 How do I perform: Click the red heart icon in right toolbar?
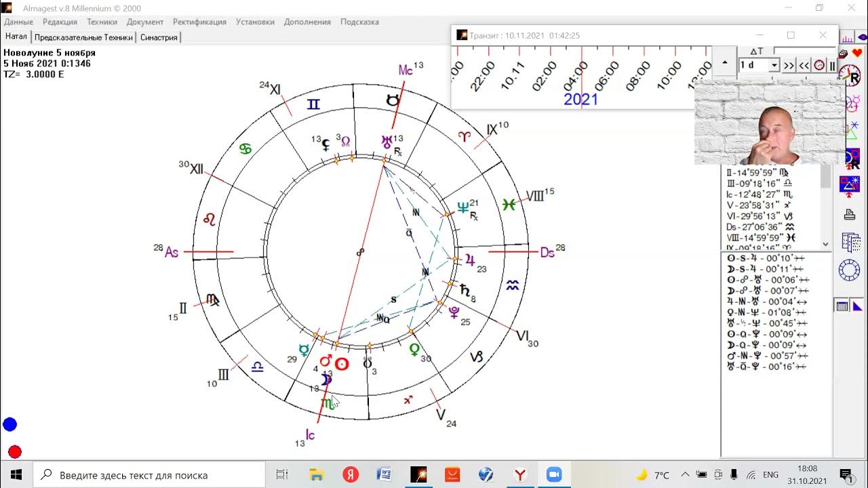[x=857, y=53]
